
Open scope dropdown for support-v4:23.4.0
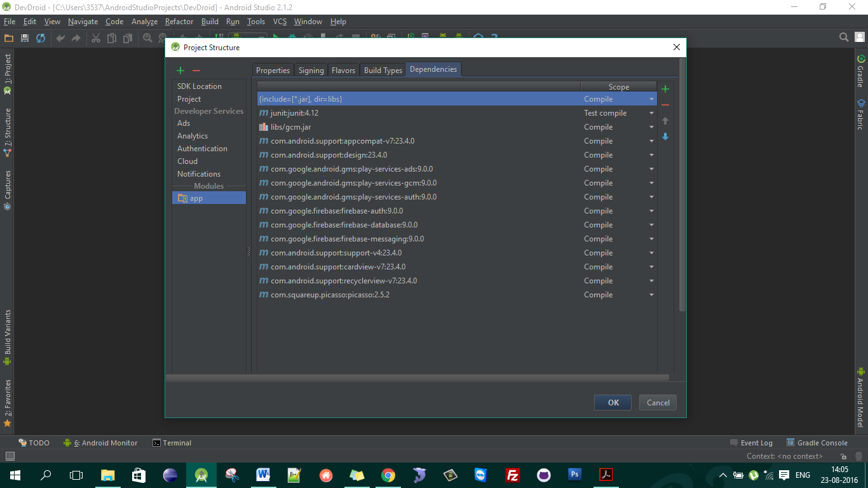tap(651, 253)
